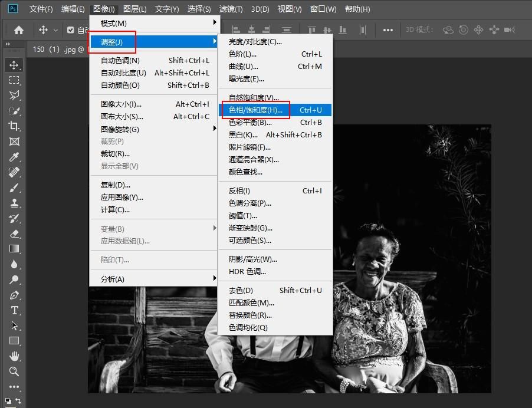Select the Move tool in the toolbox
The image size is (532, 408).
(14, 65)
